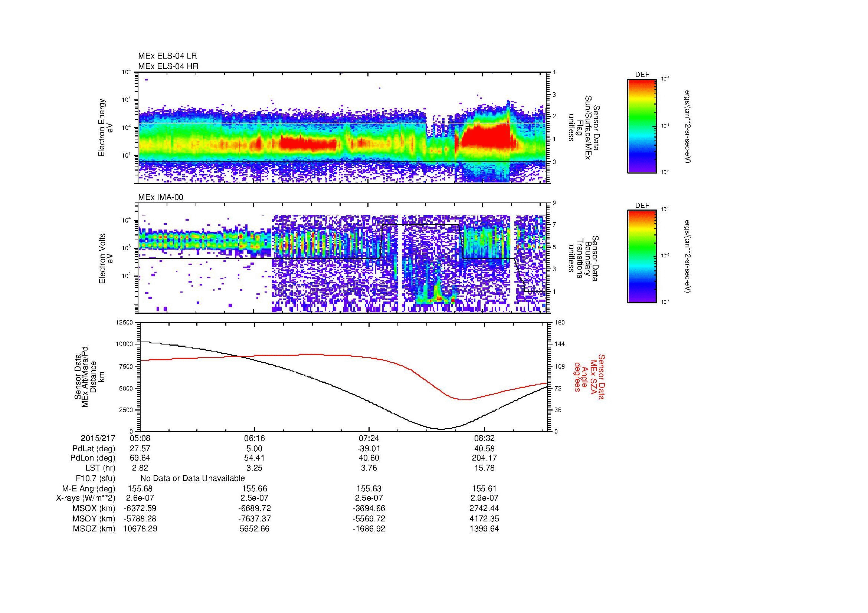
Task: Click the MSOZ value '1399.64'
Action: pyautogui.click(x=484, y=529)
